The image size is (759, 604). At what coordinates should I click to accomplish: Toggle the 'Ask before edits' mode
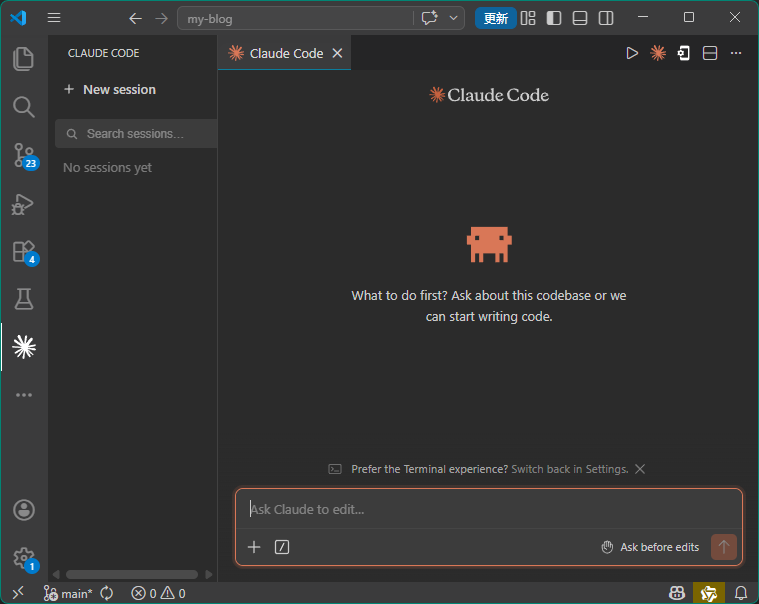[x=650, y=547]
